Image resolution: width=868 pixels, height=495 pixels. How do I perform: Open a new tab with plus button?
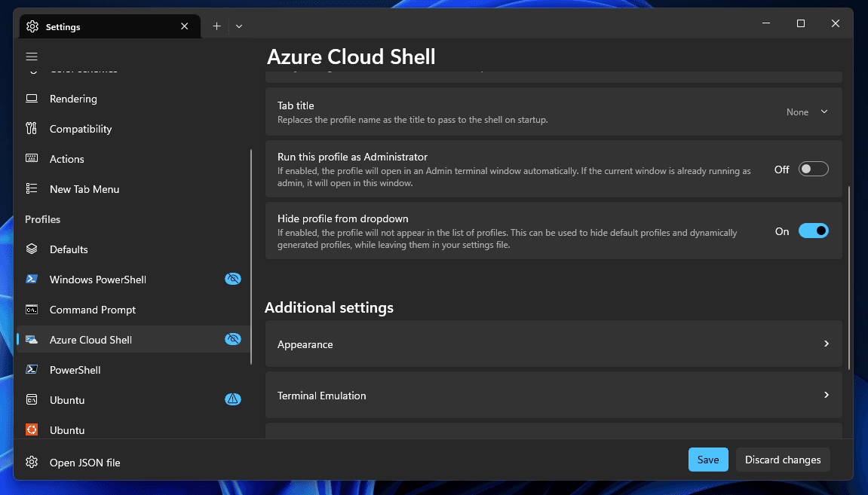click(x=216, y=26)
